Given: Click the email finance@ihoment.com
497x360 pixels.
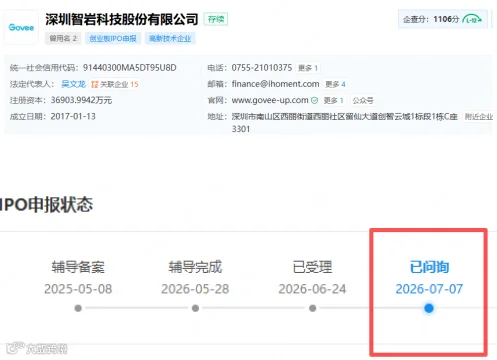Looking at the screenshot, I should 275,84.
